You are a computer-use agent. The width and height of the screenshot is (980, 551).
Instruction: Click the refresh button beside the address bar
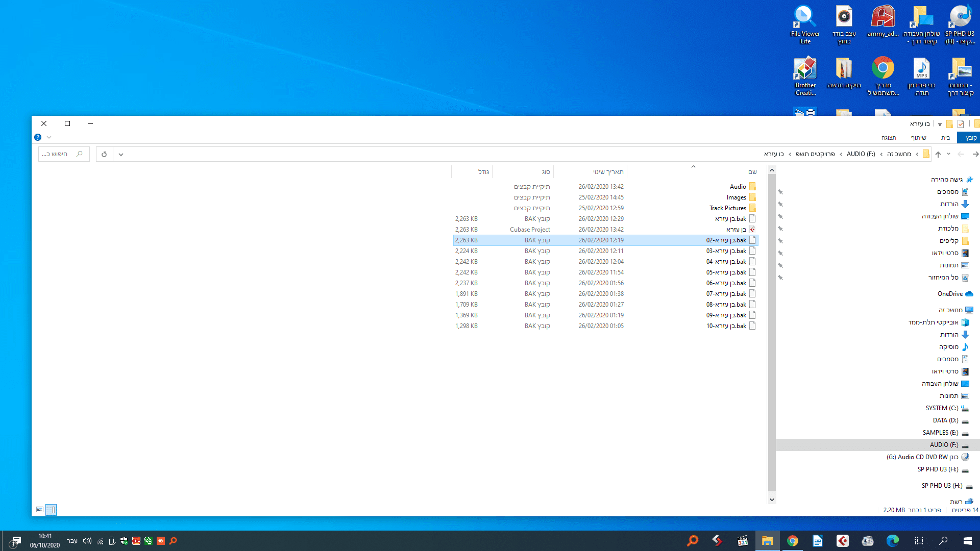104,154
